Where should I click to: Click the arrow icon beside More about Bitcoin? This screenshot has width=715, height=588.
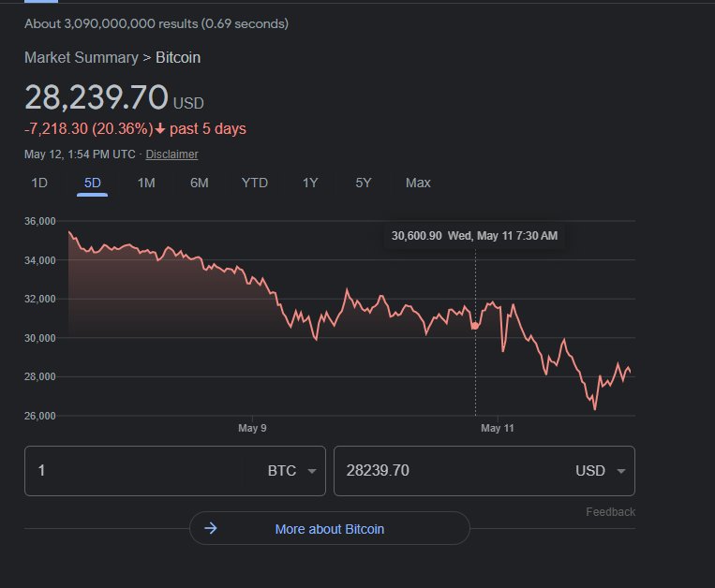[x=211, y=528]
